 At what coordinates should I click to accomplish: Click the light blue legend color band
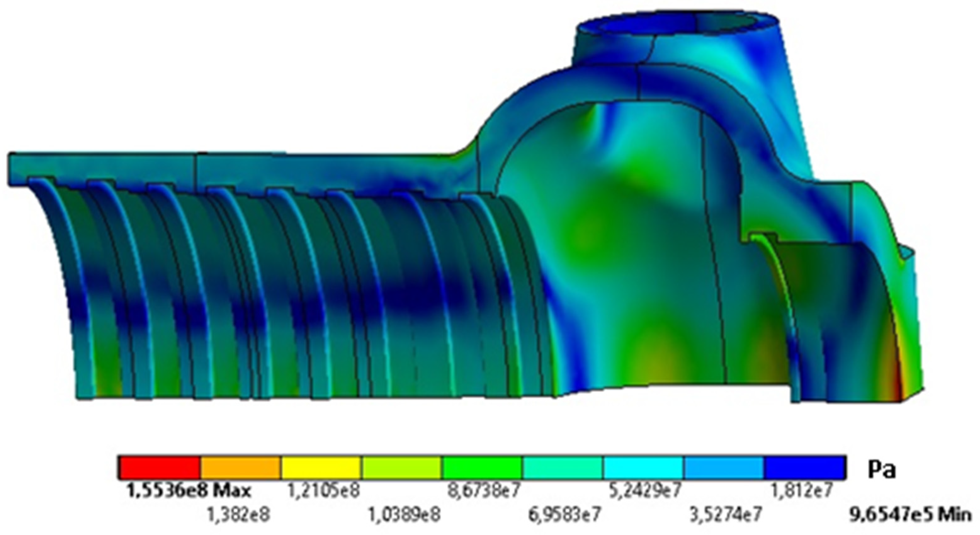724,467
